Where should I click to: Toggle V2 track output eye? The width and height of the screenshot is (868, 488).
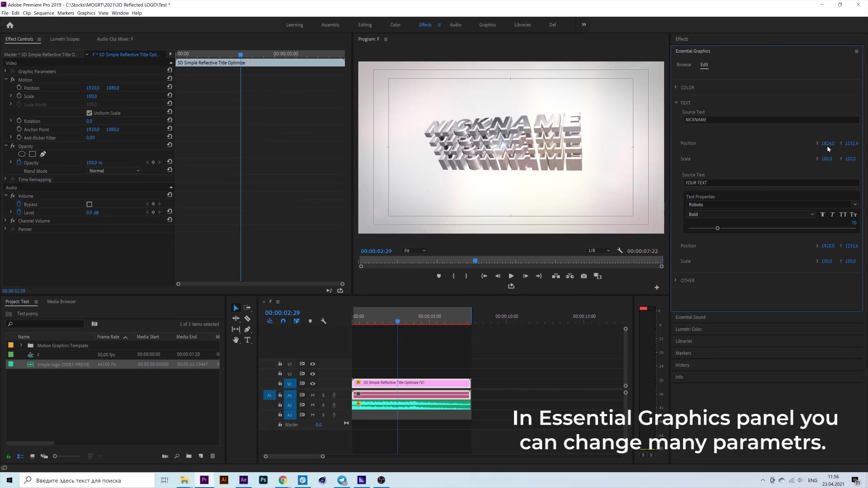(312, 374)
